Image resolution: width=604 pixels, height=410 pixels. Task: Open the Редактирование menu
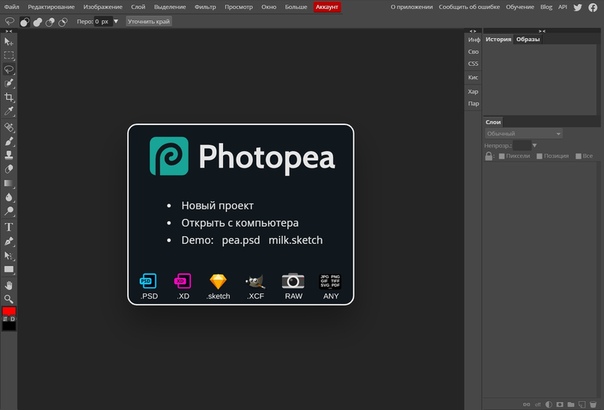51,7
